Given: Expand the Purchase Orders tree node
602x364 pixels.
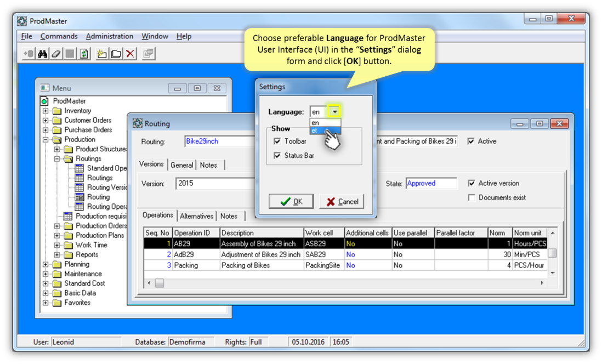Looking at the screenshot, I should 46,130.
